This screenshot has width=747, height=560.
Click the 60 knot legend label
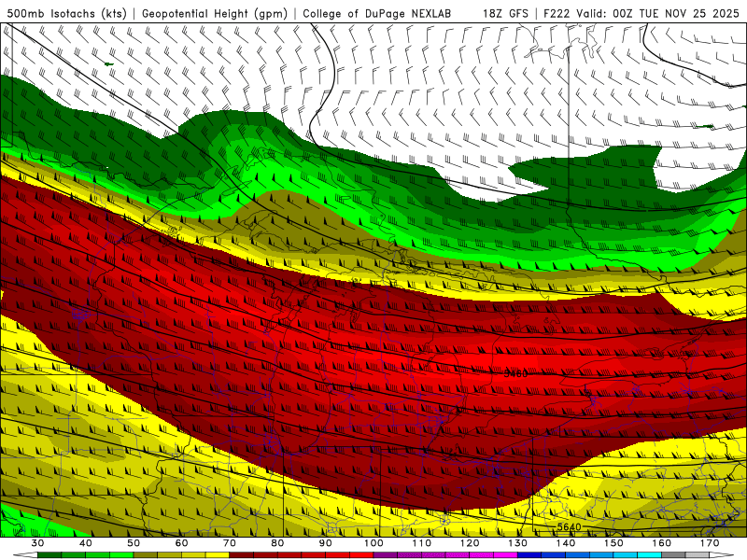click(x=181, y=543)
